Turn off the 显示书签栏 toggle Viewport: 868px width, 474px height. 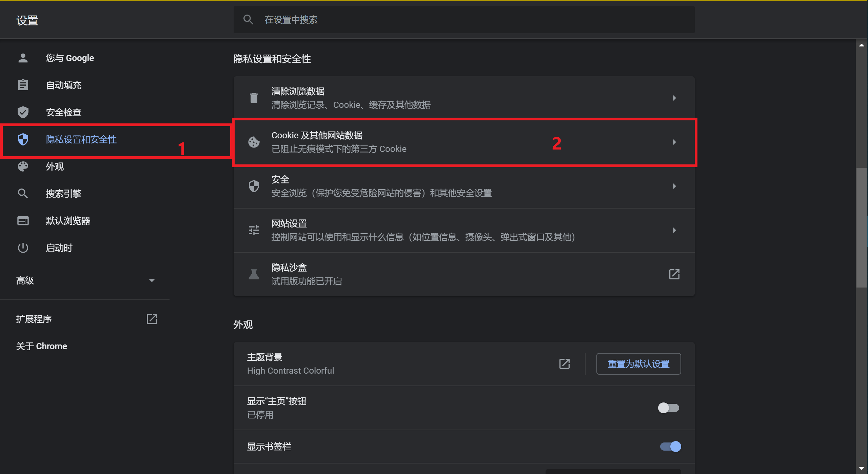coord(671,447)
